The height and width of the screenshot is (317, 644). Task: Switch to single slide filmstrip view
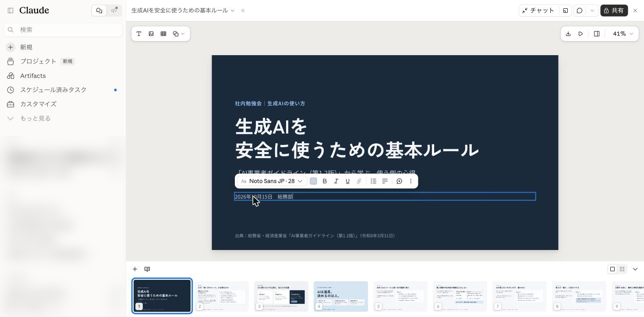(x=612, y=269)
